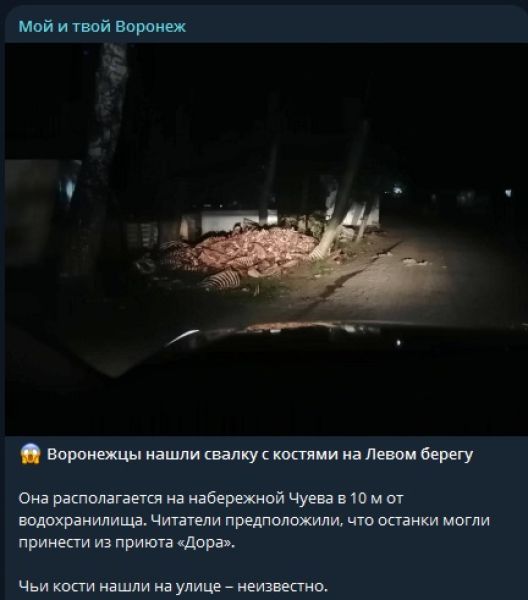
Task: Click the dark sky area of photo
Action: point(383,96)
